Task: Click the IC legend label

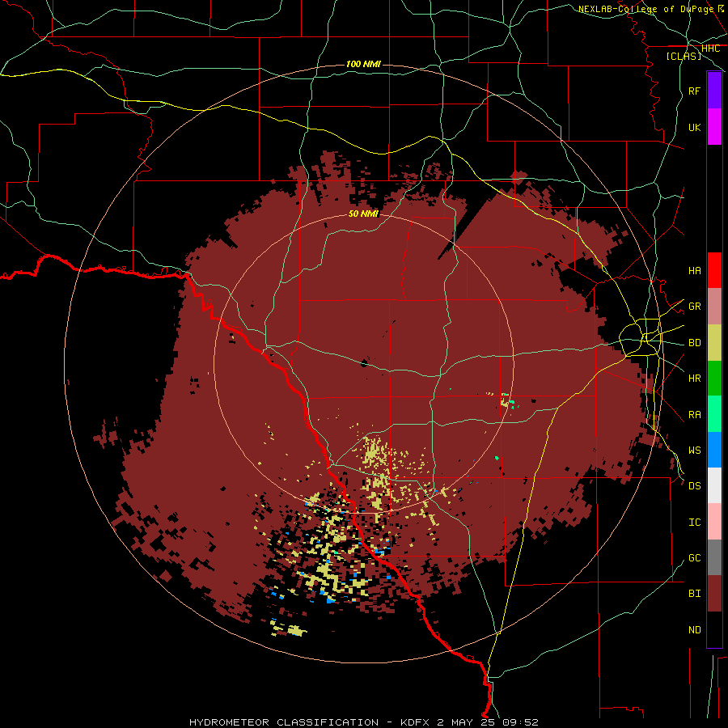Action: point(694,522)
